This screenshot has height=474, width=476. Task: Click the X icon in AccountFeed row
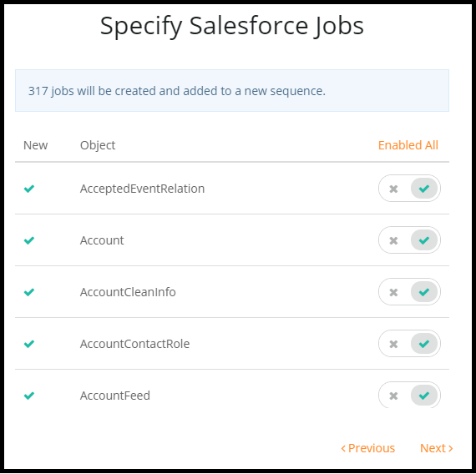[x=393, y=396]
